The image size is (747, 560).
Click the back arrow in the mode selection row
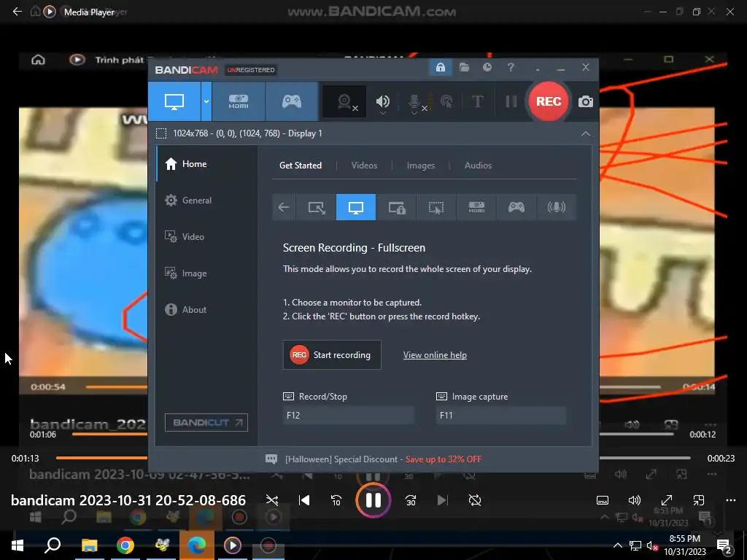pyautogui.click(x=284, y=207)
